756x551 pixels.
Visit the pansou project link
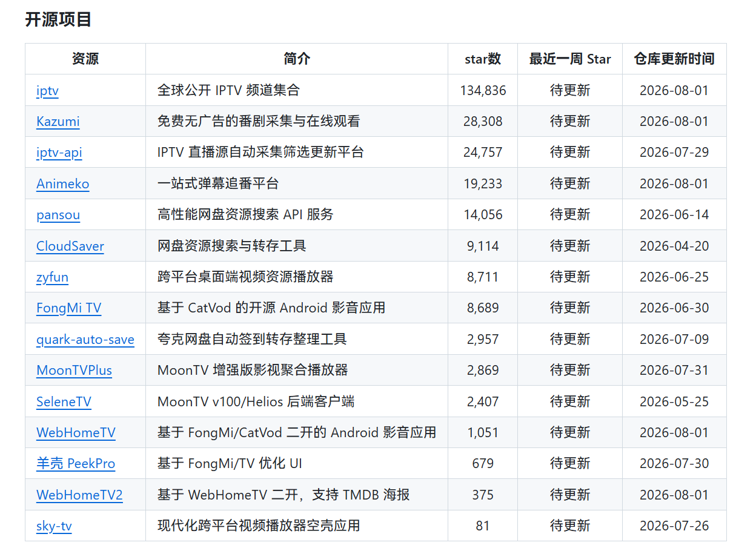point(58,215)
